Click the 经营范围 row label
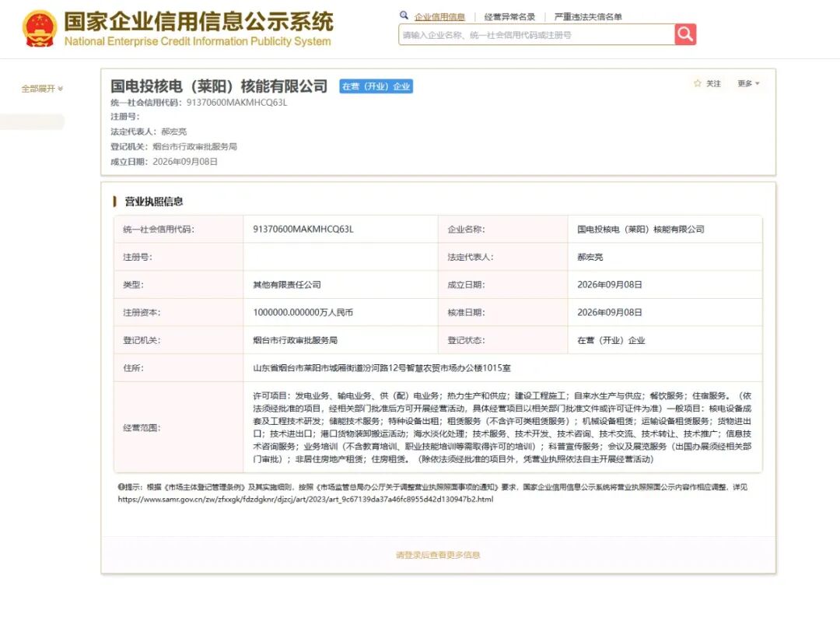This screenshot has height=621, width=840. tap(142, 427)
